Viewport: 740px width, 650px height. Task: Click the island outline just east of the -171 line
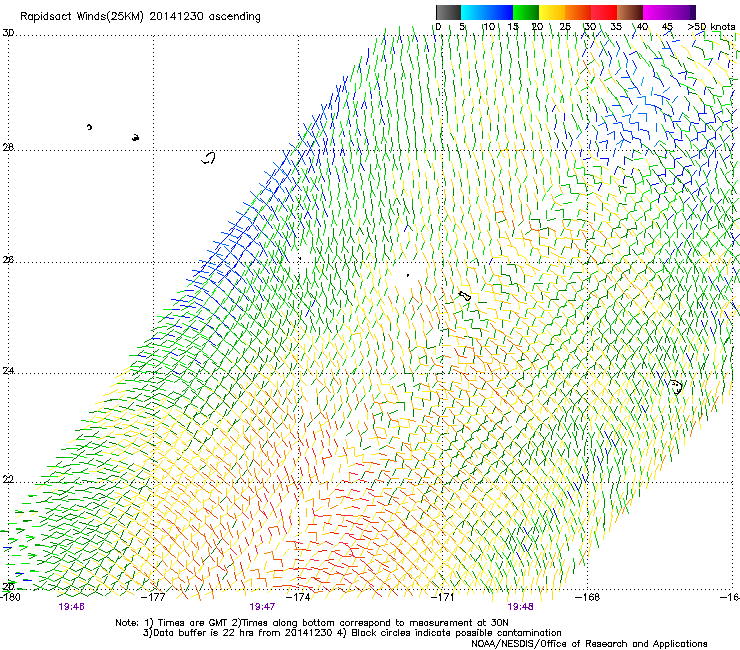click(465, 296)
